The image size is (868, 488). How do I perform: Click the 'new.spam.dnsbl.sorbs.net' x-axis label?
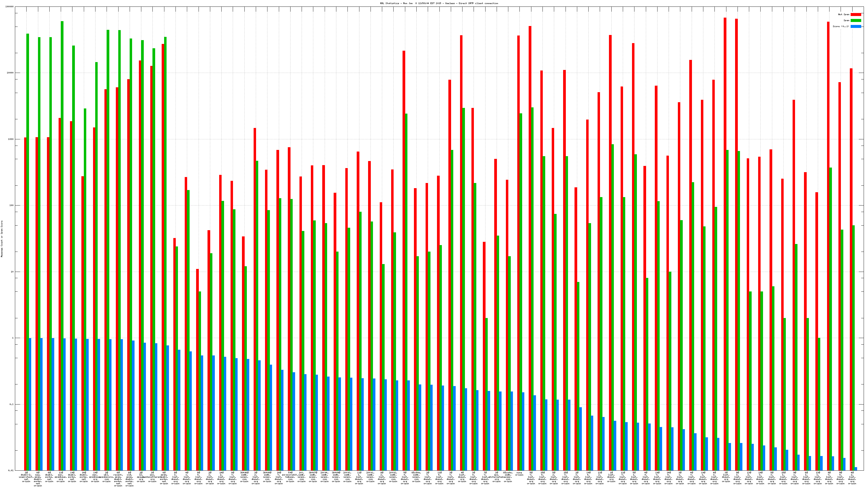(x=38, y=479)
